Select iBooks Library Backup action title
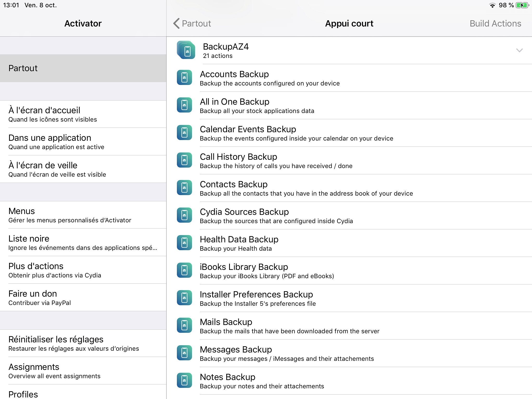532x399 pixels. click(x=244, y=267)
